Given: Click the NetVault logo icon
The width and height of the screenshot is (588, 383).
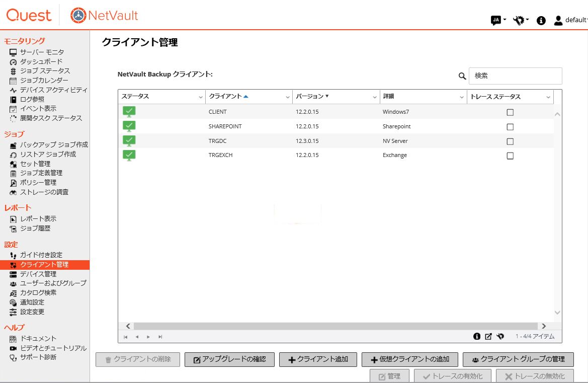Looking at the screenshot, I should pos(78,16).
